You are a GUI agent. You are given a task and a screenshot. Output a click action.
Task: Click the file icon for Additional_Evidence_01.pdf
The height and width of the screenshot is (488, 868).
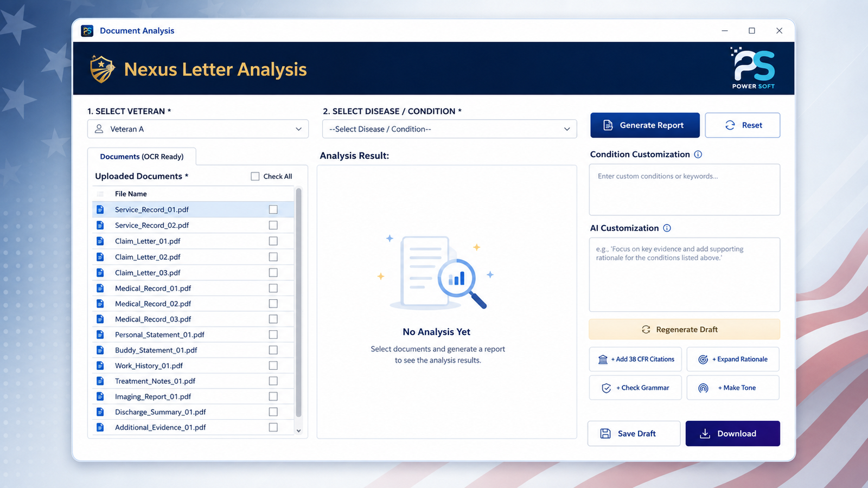pos(100,427)
